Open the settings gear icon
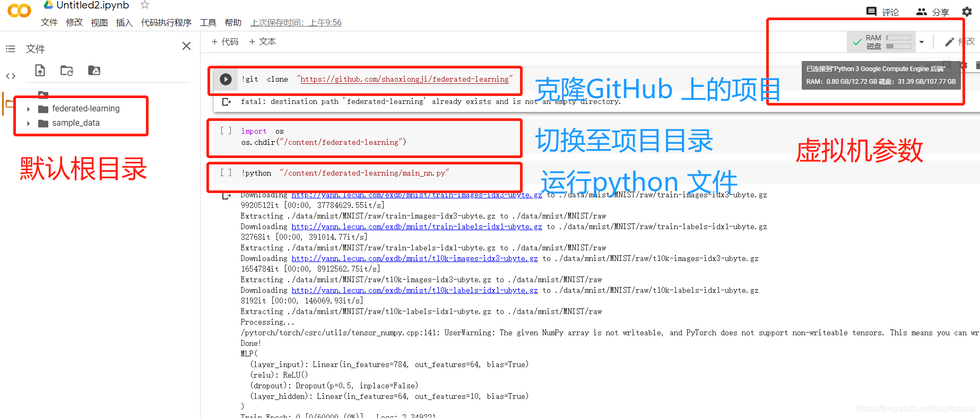The width and height of the screenshot is (980, 418). 967,11
